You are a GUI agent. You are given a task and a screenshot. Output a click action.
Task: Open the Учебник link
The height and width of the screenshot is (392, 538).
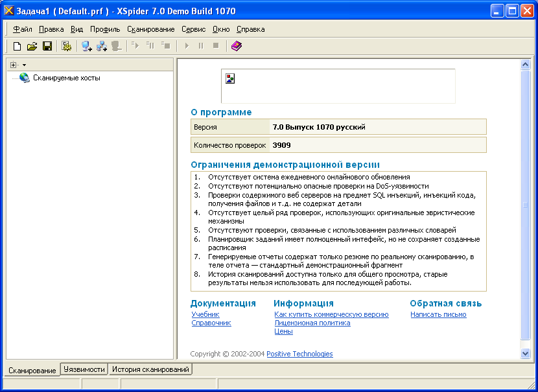click(x=205, y=314)
